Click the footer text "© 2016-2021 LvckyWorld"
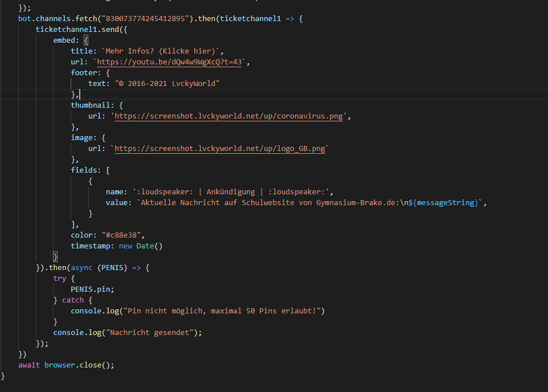This screenshot has width=548, height=392. 167,83
